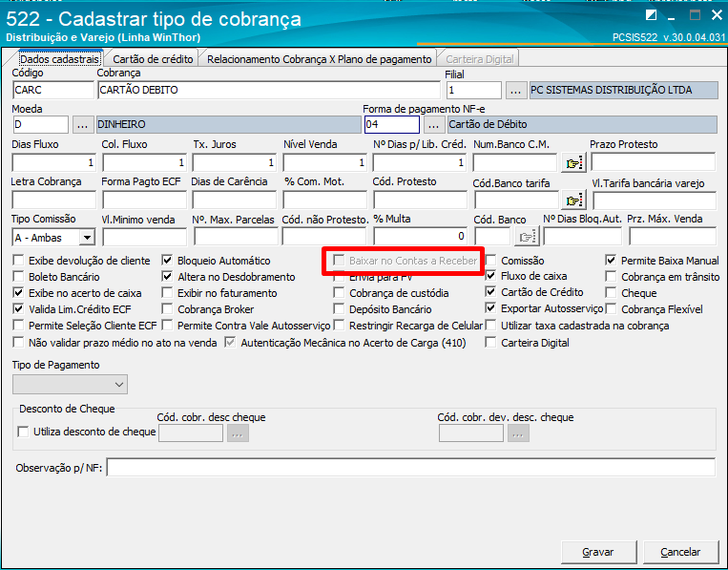Viewport: 728px width, 570px height.
Task: Enable the Comissão checkbox
Action: [490, 260]
